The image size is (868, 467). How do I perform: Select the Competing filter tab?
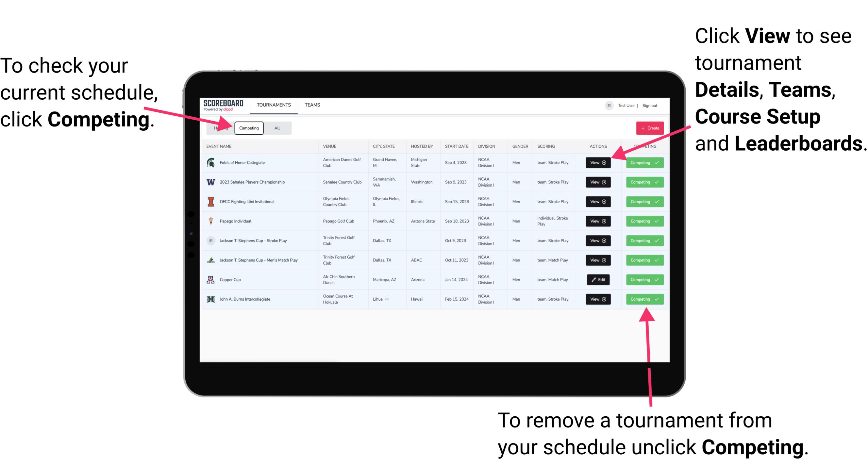(x=248, y=128)
